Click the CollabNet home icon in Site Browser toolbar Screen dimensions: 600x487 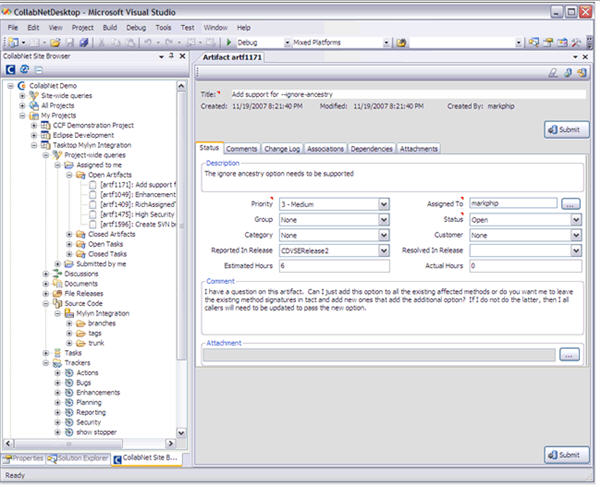tap(10, 69)
